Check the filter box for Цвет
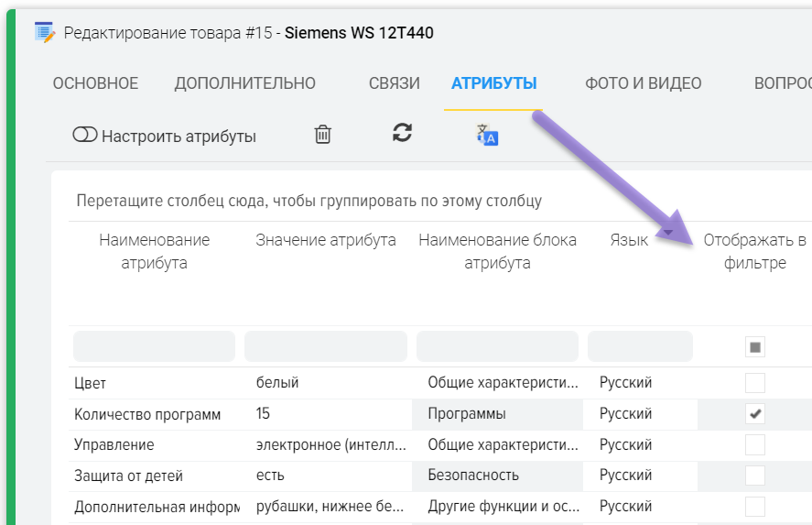 click(x=754, y=383)
